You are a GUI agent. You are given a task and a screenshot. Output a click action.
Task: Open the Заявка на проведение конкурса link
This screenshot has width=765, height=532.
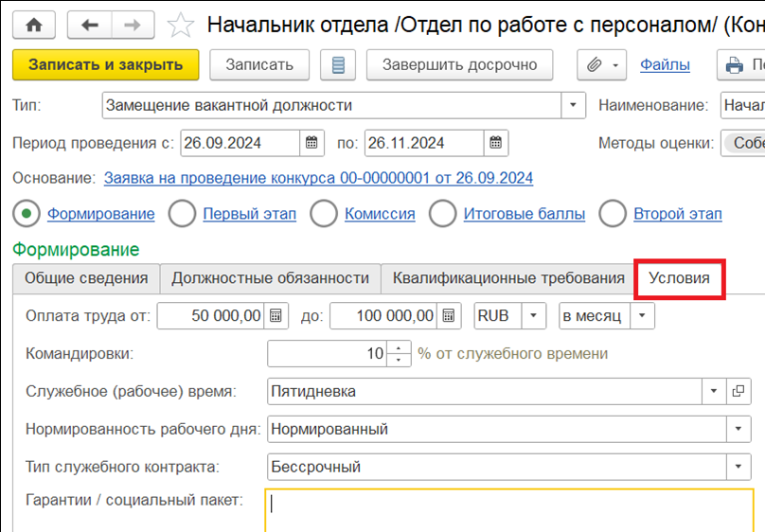pyautogui.click(x=318, y=178)
